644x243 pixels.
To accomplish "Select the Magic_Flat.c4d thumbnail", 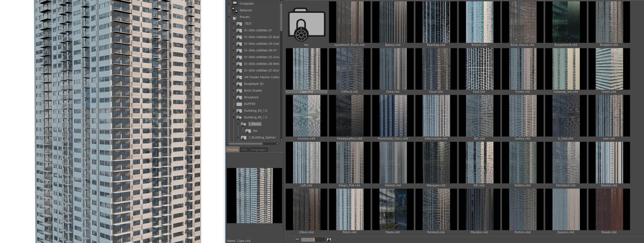I will tap(349, 163).
